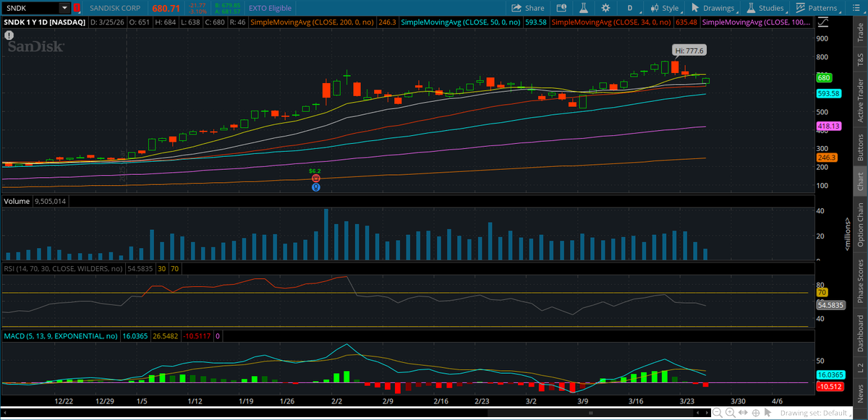Screen dimensions: 868x420
Task: Toggle the price axis scale icon
Action: (823, 22)
